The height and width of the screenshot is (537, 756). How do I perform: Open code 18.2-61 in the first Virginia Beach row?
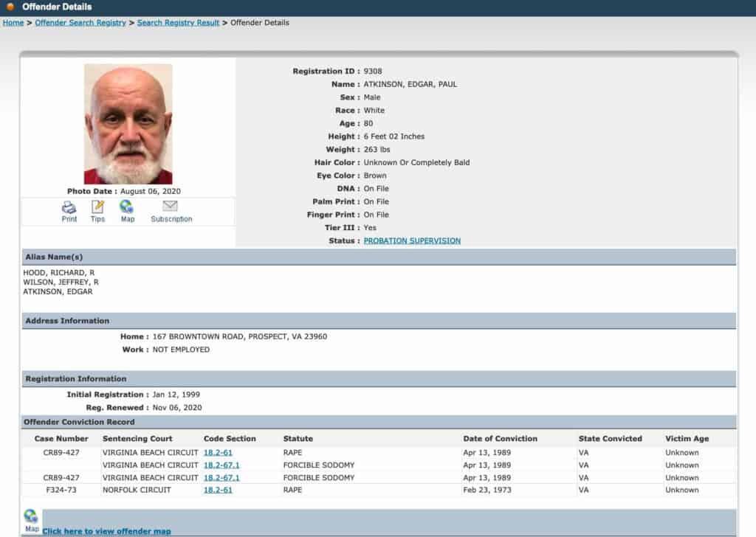(x=218, y=453)
